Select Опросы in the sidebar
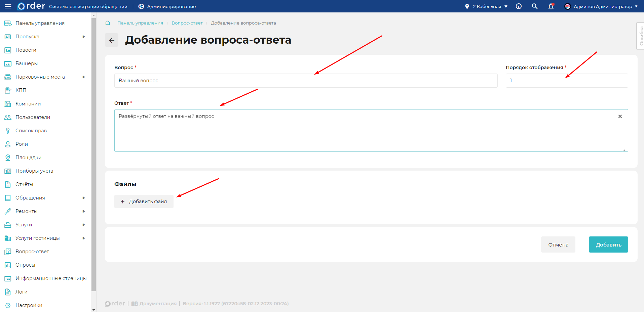Screen dimensions: 644x312 click(x=25, y=265)
